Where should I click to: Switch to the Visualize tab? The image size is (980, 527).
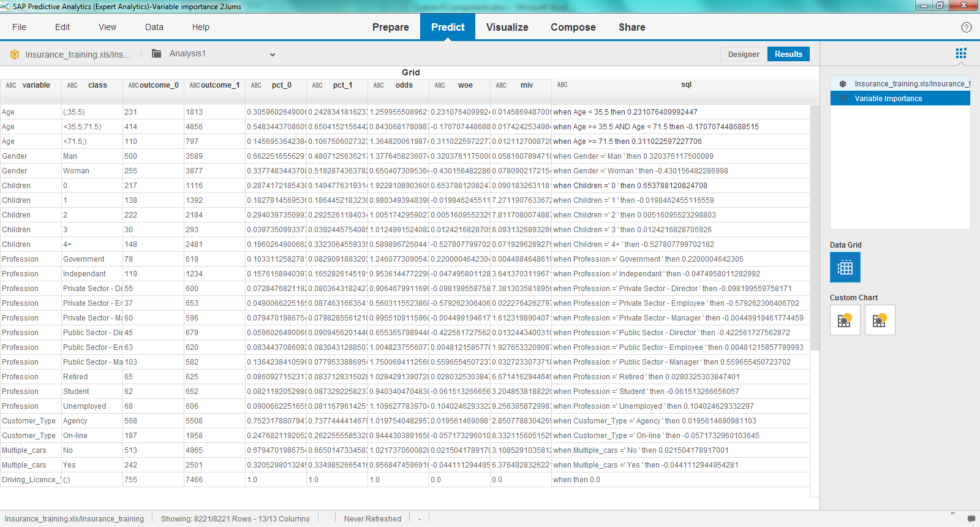click(x=507, y=27)
